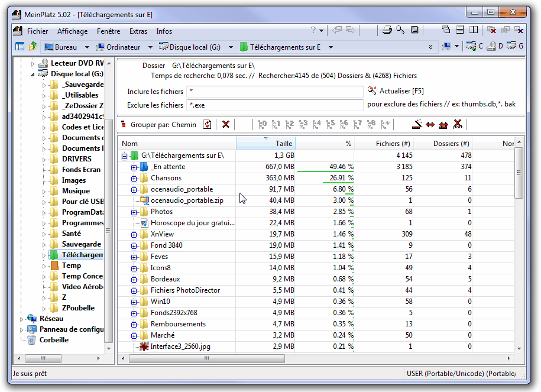Sort by the Dossiers (#) column header
541x392 pixels.
[x=442, y=143]
